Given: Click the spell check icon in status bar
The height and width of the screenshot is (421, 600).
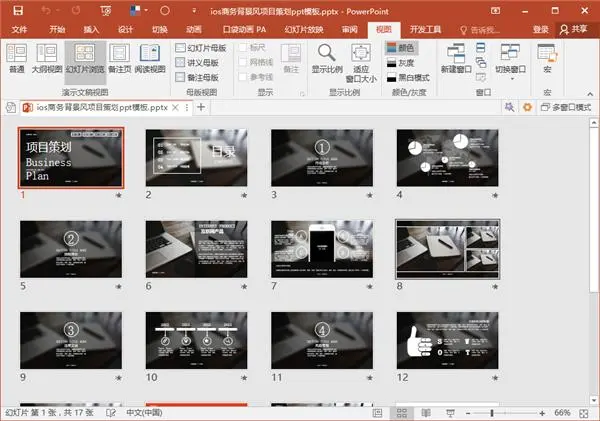Looking at the screenshot, I should [111, 413].
